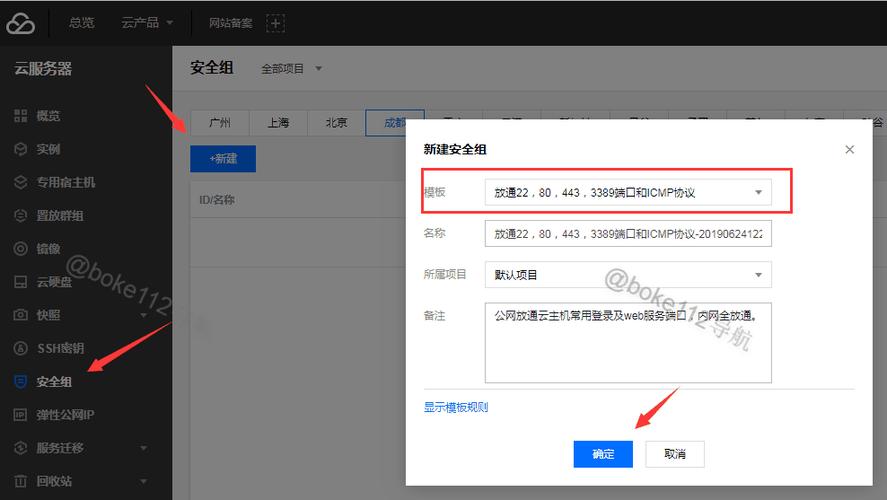Expand the 快照 sidebar section arrow
887x500 pixels.
[x=144, y=315]
